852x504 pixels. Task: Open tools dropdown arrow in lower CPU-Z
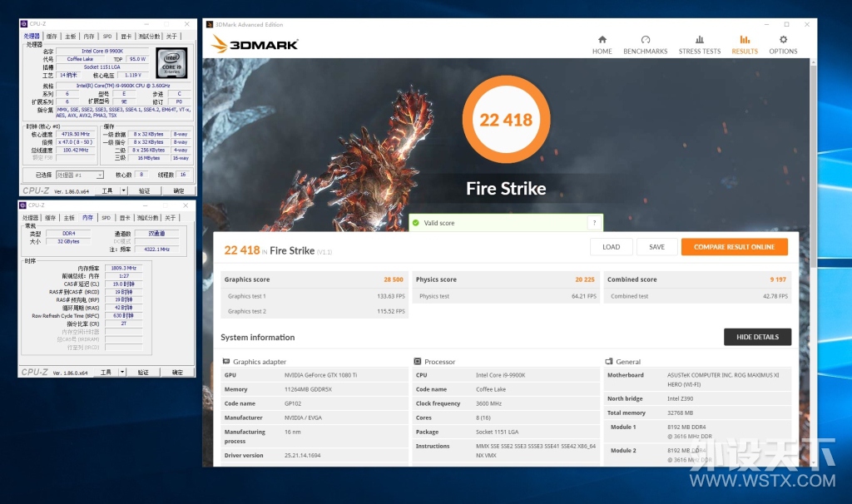click(x=122, y=372)
